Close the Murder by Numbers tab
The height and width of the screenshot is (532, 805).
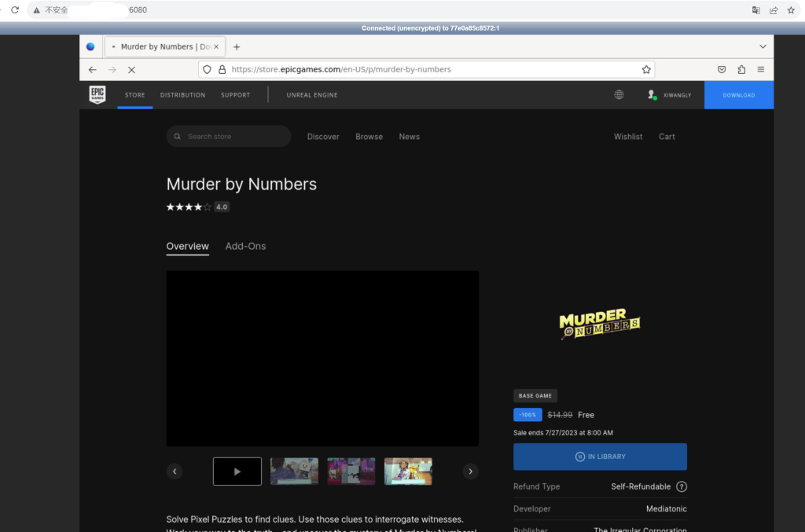pyautogui.click(x=216, y=46)
